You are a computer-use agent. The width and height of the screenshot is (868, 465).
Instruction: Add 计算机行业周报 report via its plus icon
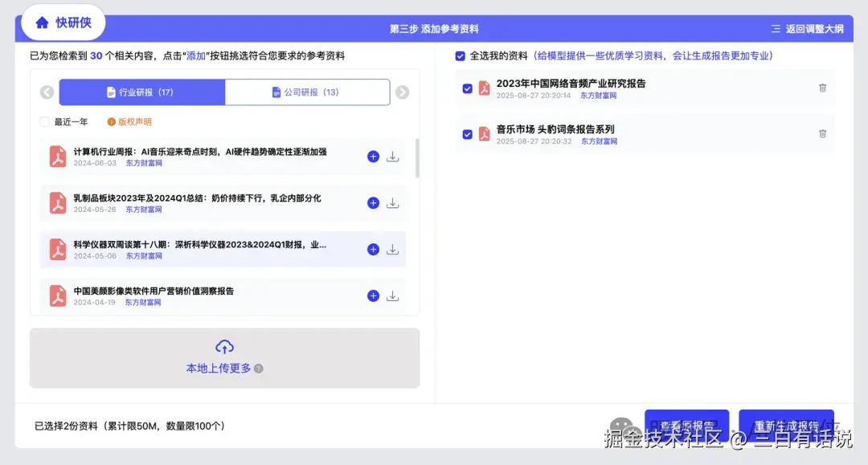click(373, 157)
